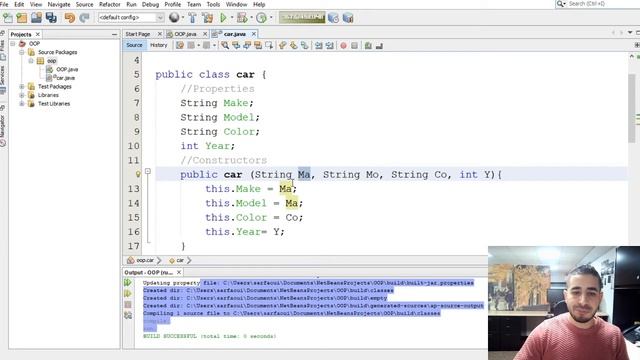This screenshot has width=640, height=360.
Task: Click the green Re-run icon in Output panel
Action: [x=128, y=282]
